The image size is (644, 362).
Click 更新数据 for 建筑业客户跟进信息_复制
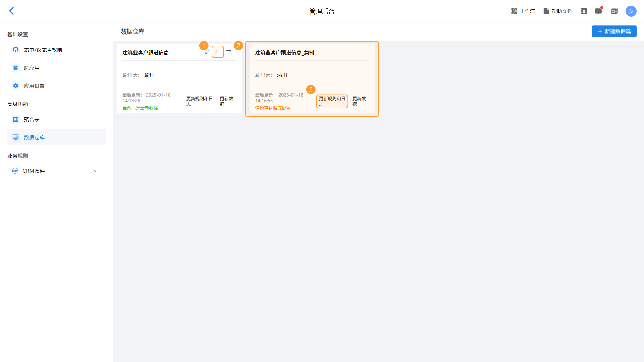point(359,101)
